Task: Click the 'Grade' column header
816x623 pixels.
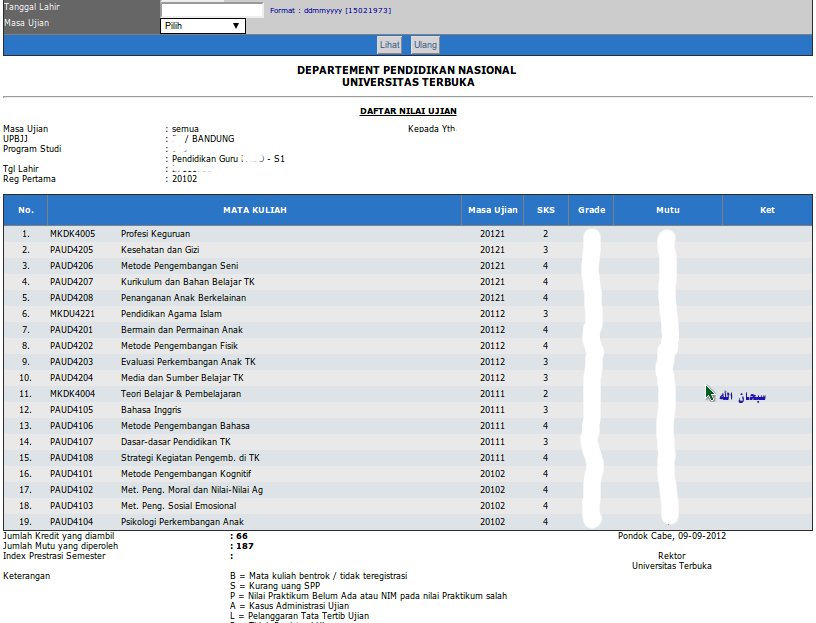Action: point(591,210)
